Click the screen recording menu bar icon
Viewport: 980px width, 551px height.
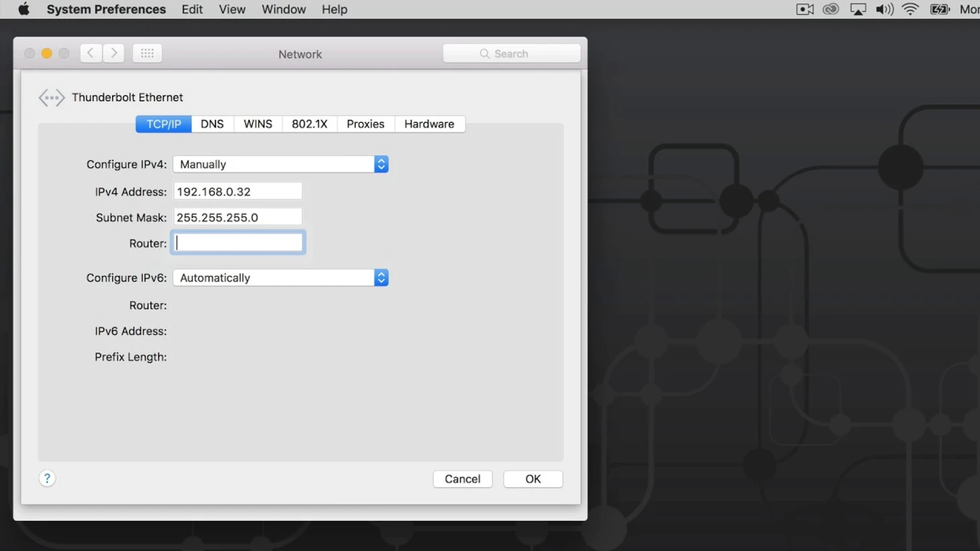coord(805,9)
